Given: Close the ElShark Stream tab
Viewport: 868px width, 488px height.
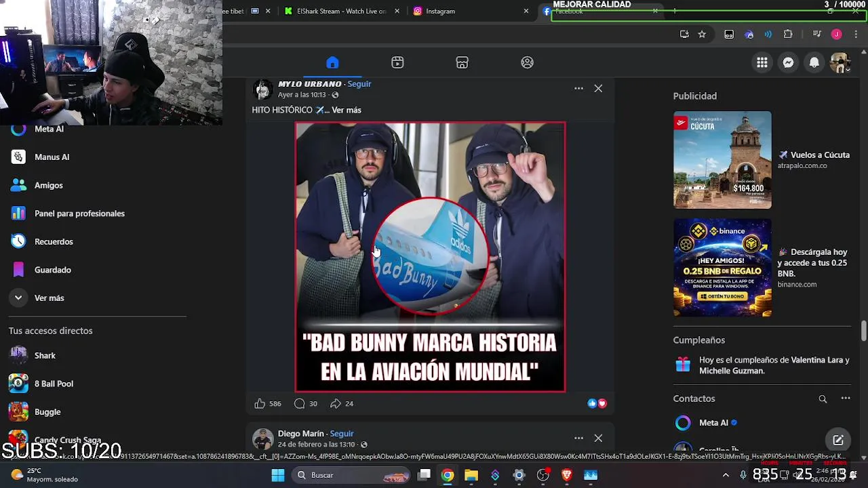Looking at the screenshot, I should point(397,11).
